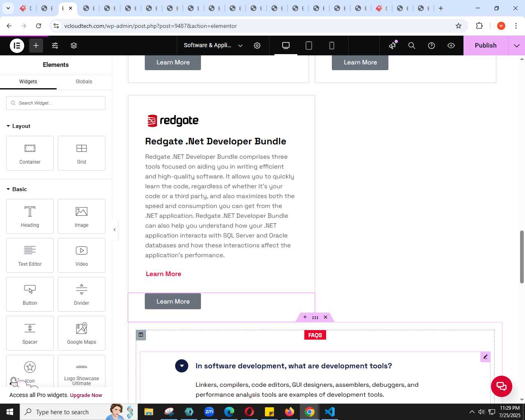Open Zoom from the taskbar
The image size is (525, 420).
pos(209,412)
